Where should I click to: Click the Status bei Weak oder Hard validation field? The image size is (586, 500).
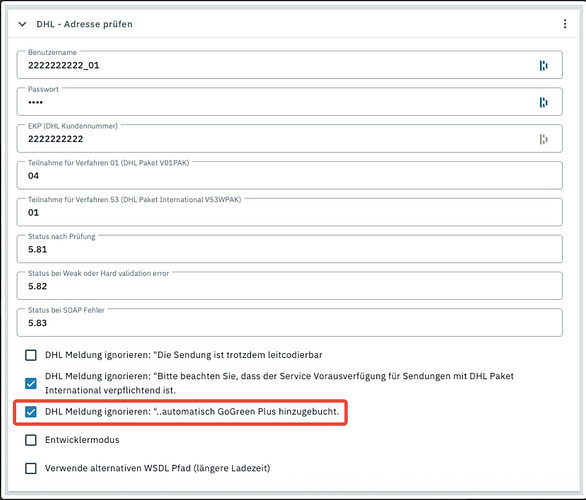click(x=289, y=286)
